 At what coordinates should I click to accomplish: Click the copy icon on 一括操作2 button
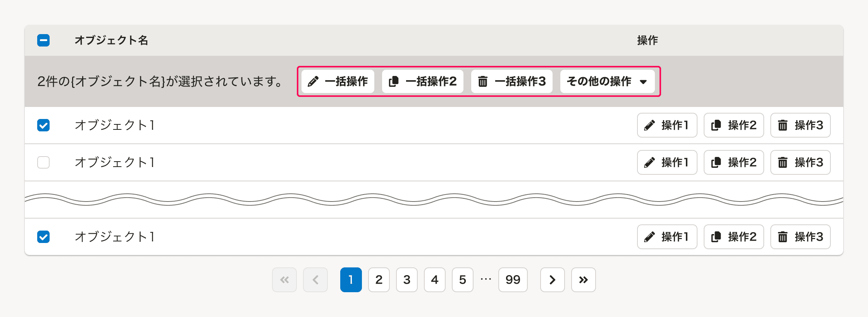(x=394, y=81)
